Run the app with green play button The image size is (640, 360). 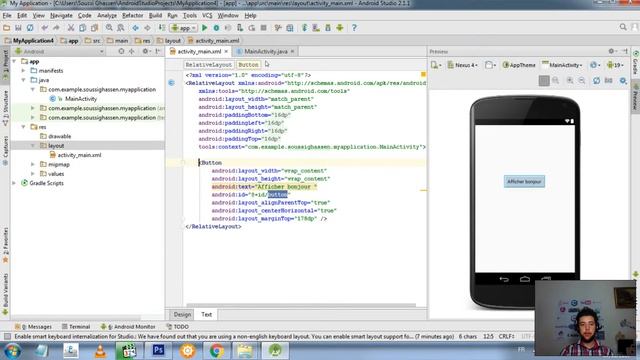204,28
